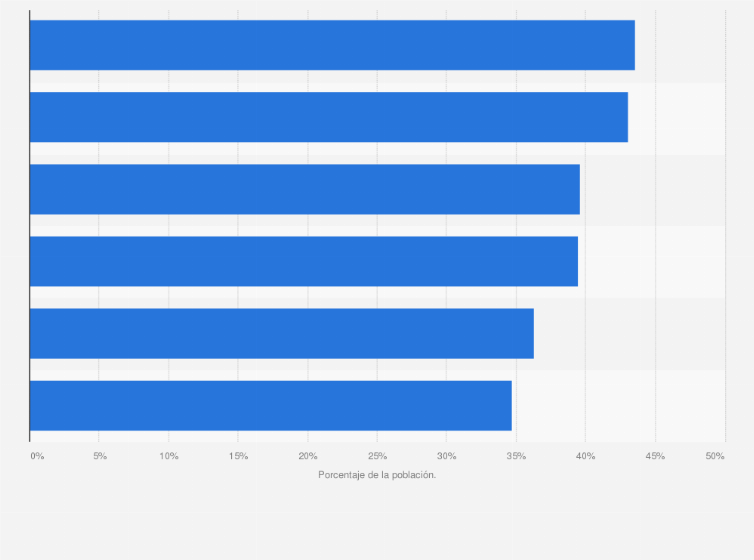The width and height of the screenshot is (754, 560).
Task: Click the 0% axis label
Action: [37, 456]
